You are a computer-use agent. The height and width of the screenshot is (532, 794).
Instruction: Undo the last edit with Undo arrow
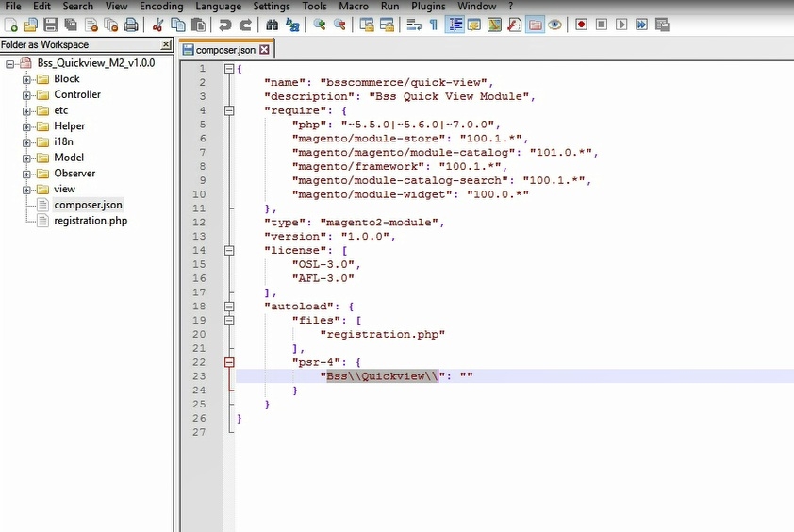coord(224,25)
